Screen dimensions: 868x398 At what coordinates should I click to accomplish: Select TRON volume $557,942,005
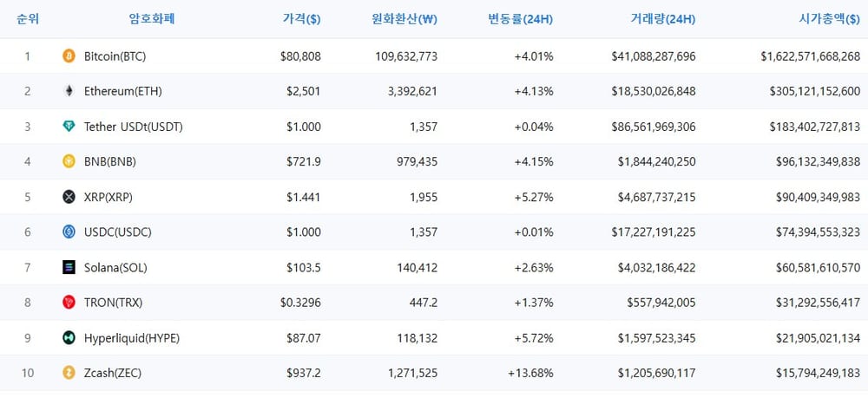[661, 303]
